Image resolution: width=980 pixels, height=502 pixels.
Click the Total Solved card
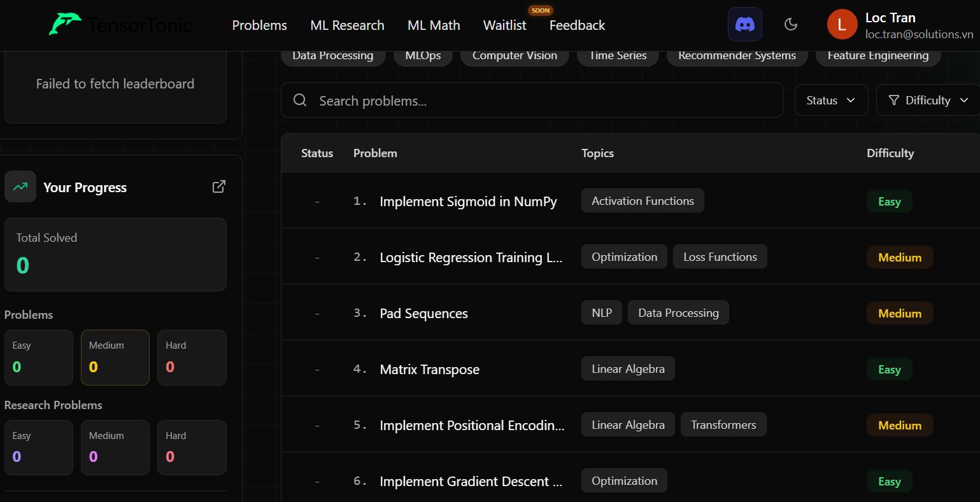click(x=115, y=254)
